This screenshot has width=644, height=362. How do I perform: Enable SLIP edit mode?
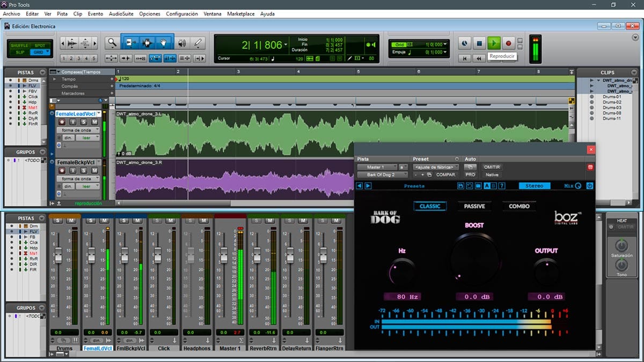[19, 52]
